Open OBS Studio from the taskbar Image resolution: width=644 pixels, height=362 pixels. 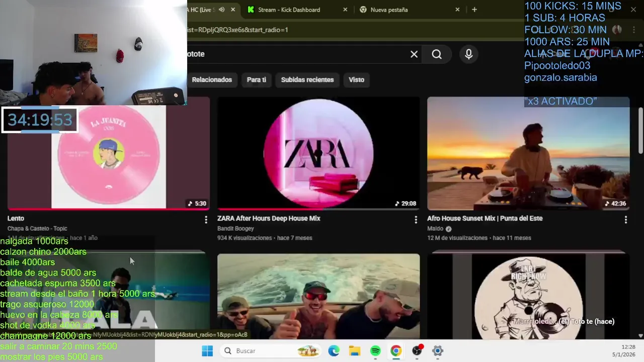417,351
